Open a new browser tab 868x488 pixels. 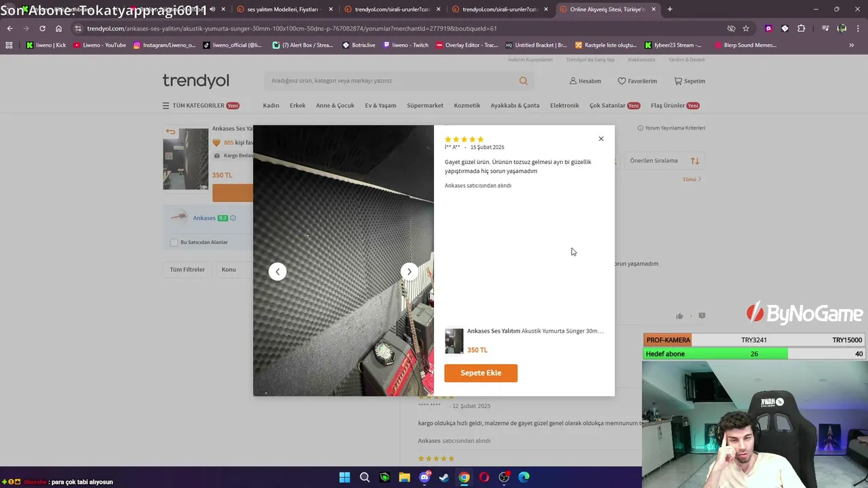[670, 9]
